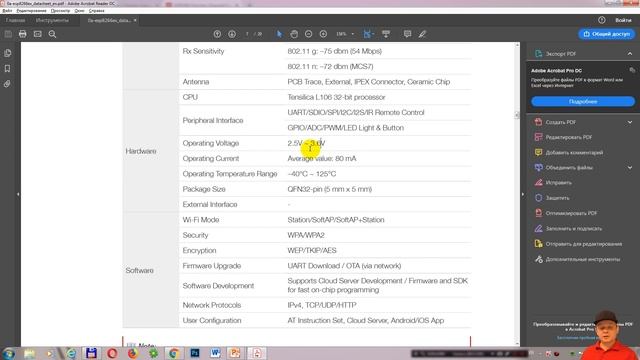Screen dimensions: 640x360
Task: Open Photoshop from the taskbar
Action: (195, 353)
